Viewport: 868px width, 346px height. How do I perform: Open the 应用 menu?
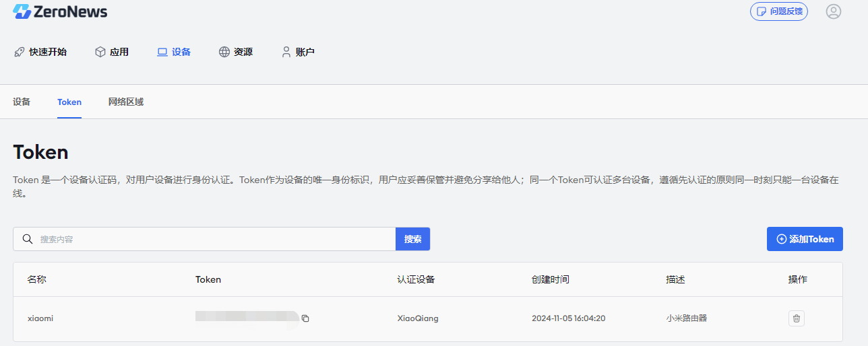[112, 52]
